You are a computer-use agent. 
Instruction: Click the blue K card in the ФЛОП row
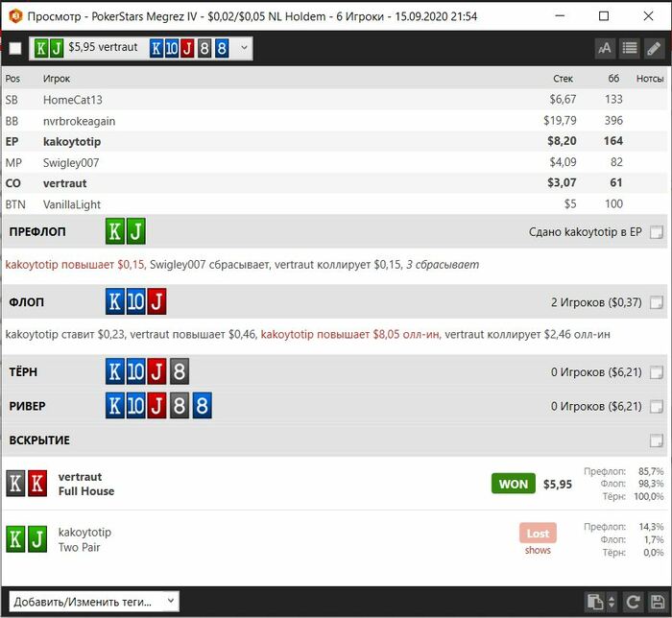[x=115, y=301]
